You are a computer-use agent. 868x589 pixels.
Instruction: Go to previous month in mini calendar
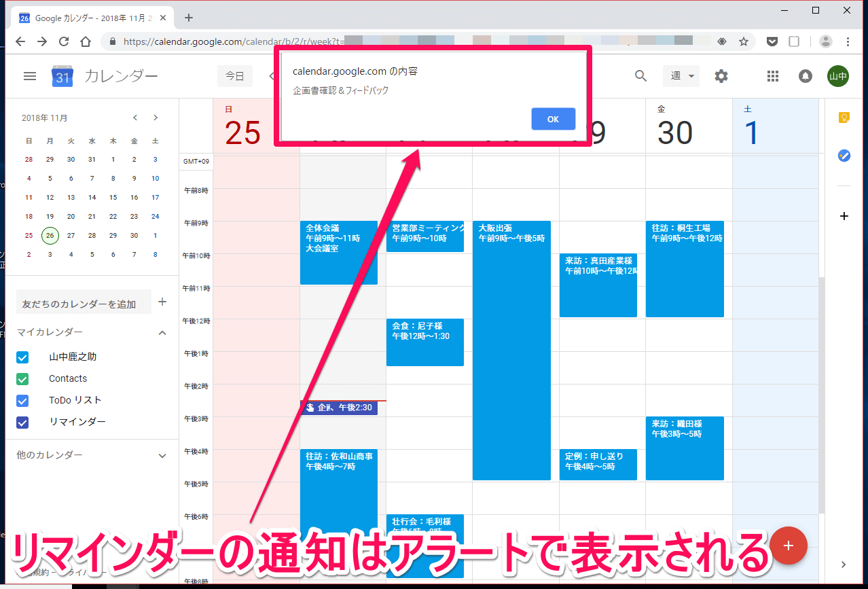[x=135, y=118]
